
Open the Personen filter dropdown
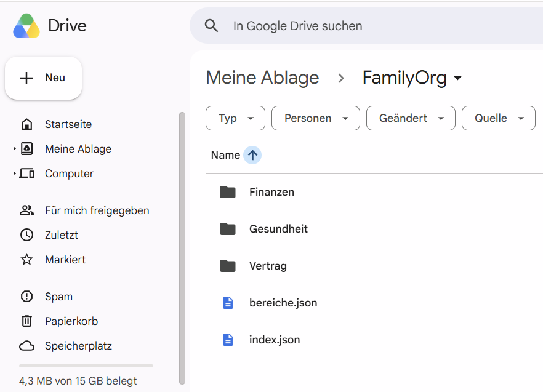pyautogui.click(x=316, y=118)
